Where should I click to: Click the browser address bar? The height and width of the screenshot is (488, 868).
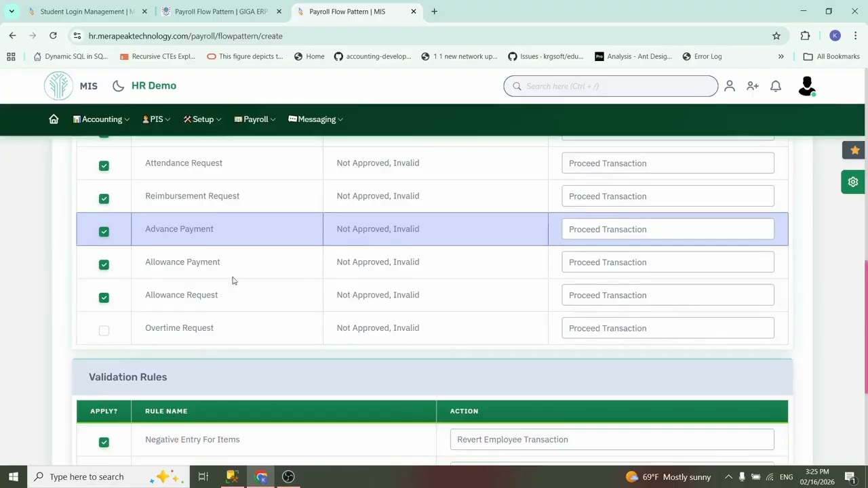(420, 36)
